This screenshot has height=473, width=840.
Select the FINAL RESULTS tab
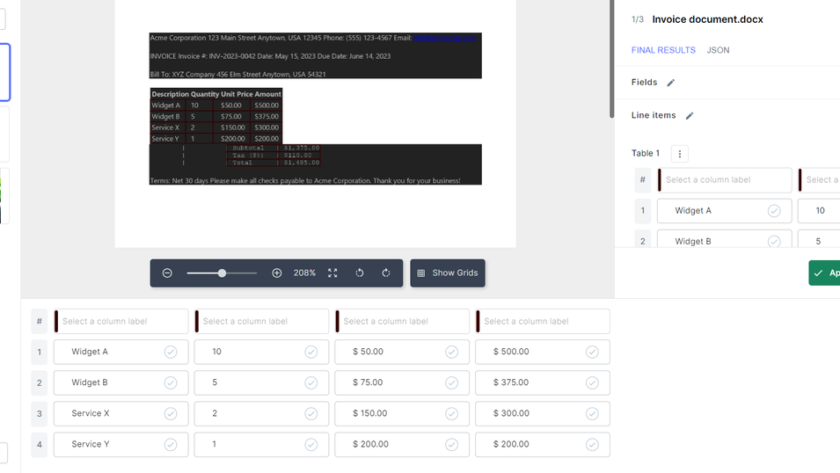pyautogui.click(x=663, y=50)
